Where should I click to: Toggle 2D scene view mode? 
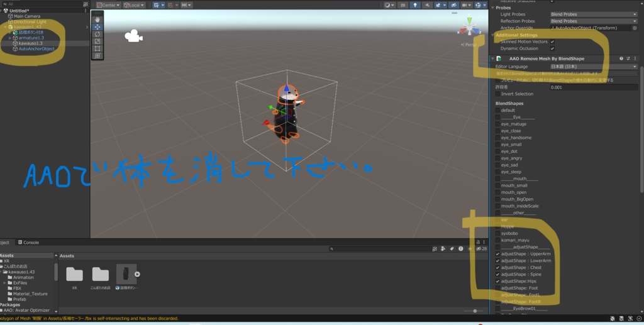click(x=403, y=5)
